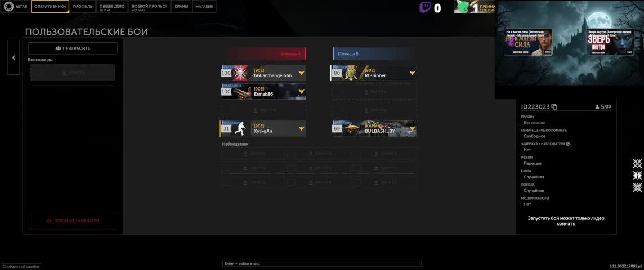This screenshot has width=644, height=270.
Task: Click the player name RL-Sinner
Action: (x=375, y=75)
